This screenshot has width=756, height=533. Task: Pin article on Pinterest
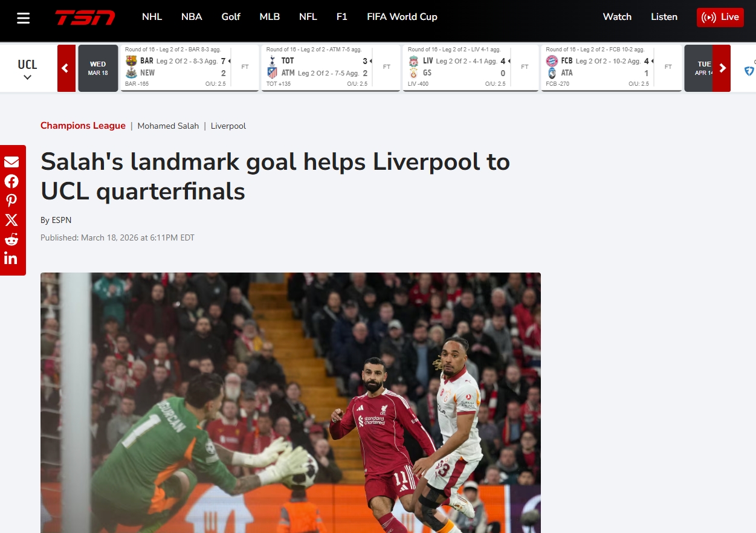11,201
